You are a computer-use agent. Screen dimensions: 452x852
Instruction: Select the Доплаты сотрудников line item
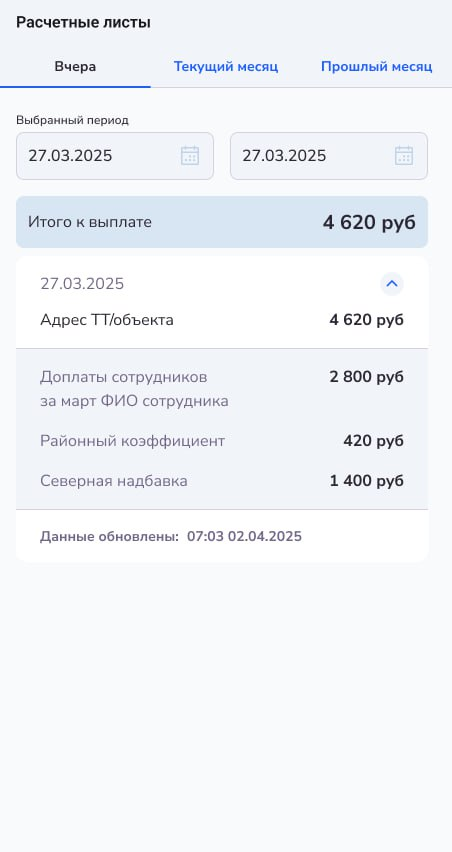pyautogui.click(x=222, y=389)
